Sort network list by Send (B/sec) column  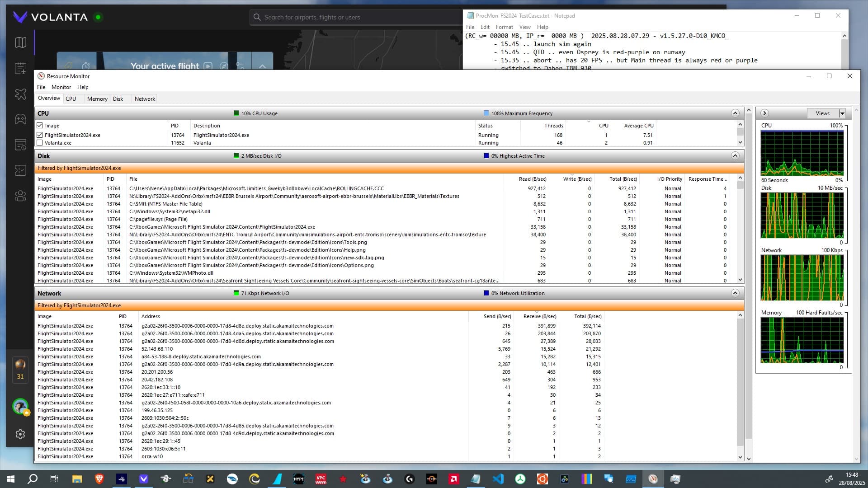pos(491,316)
